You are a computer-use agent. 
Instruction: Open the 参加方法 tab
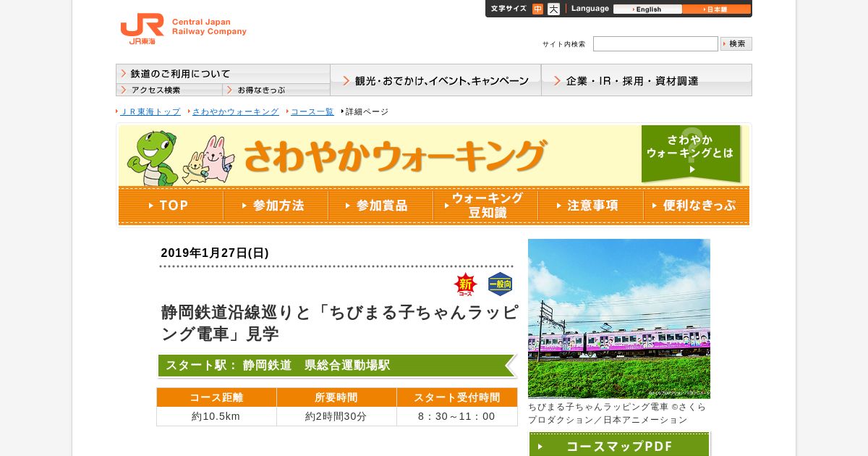pyautogui.click(x=276, y=206)
